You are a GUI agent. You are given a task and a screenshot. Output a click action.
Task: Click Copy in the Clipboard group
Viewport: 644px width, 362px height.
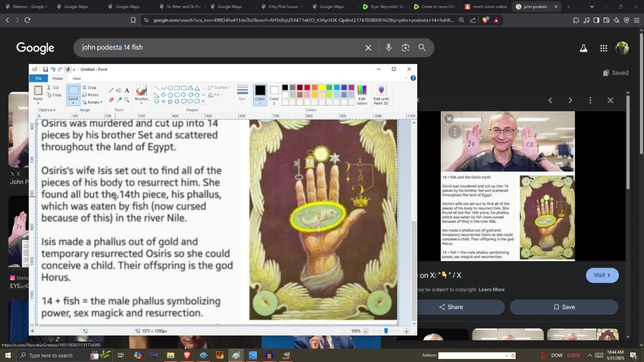point(54,95)
